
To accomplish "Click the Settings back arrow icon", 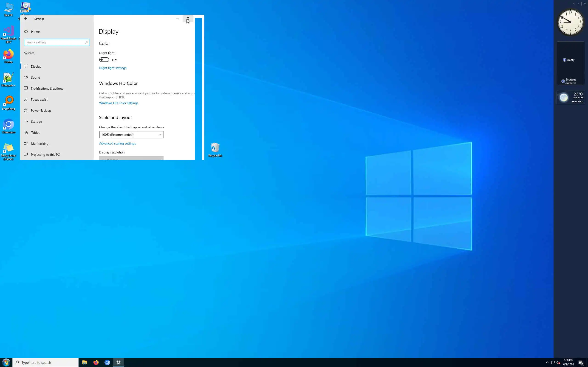I will point(26,19).
